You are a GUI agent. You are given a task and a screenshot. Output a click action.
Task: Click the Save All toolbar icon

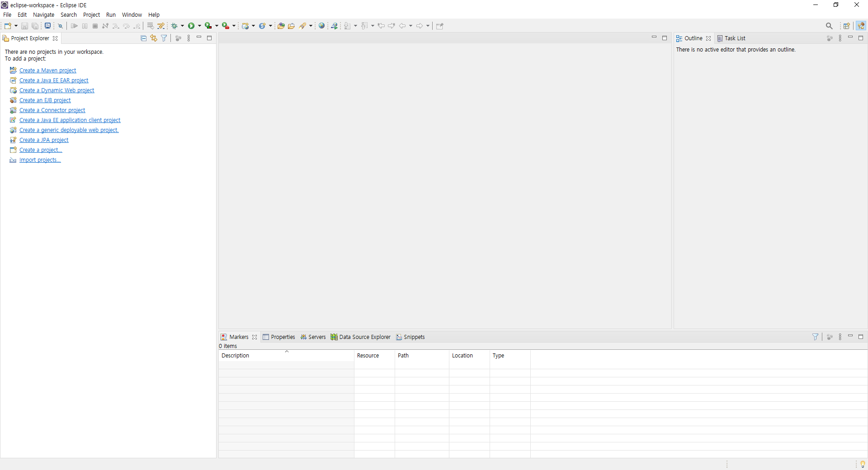(35, 26)
